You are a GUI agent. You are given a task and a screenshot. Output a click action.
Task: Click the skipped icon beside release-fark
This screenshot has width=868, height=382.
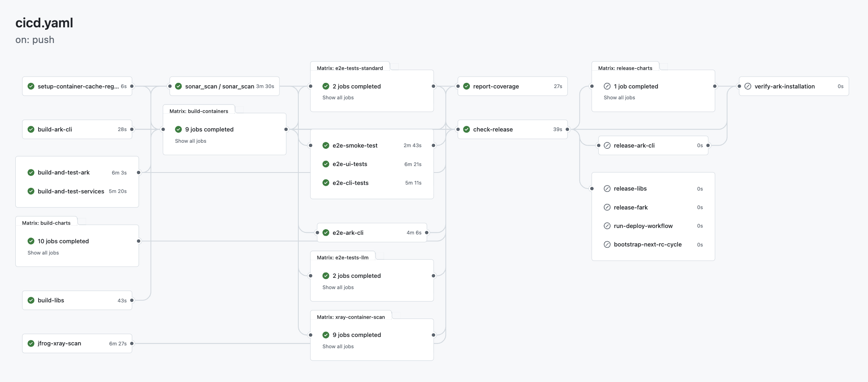coord(607,207)
